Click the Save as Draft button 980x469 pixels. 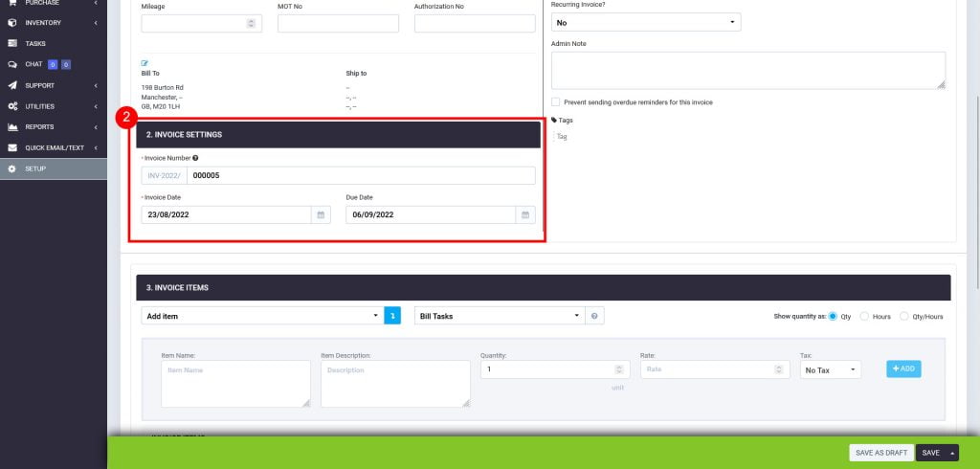[x=881, y=453]
